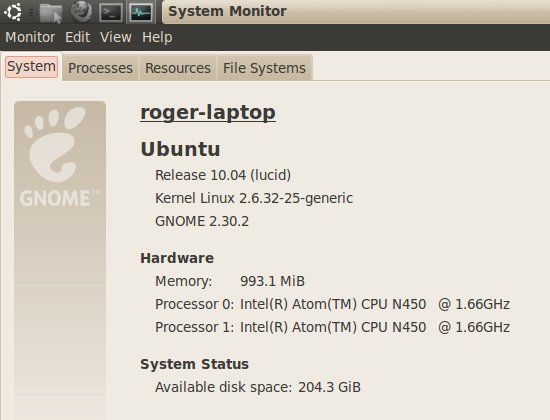550x420 pixels.
Task: Click the System Status heading
Action: (x=194, y=364)
